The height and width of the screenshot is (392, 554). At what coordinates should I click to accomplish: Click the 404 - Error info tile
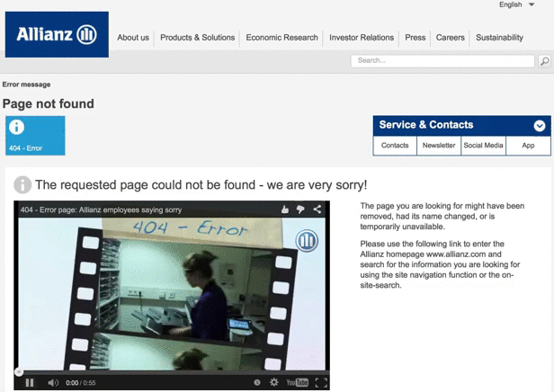[35, 136]
